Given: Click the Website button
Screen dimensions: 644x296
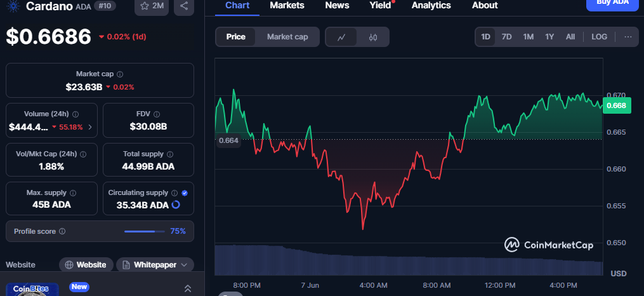Looking at the screenshot, I should point(86,265).
